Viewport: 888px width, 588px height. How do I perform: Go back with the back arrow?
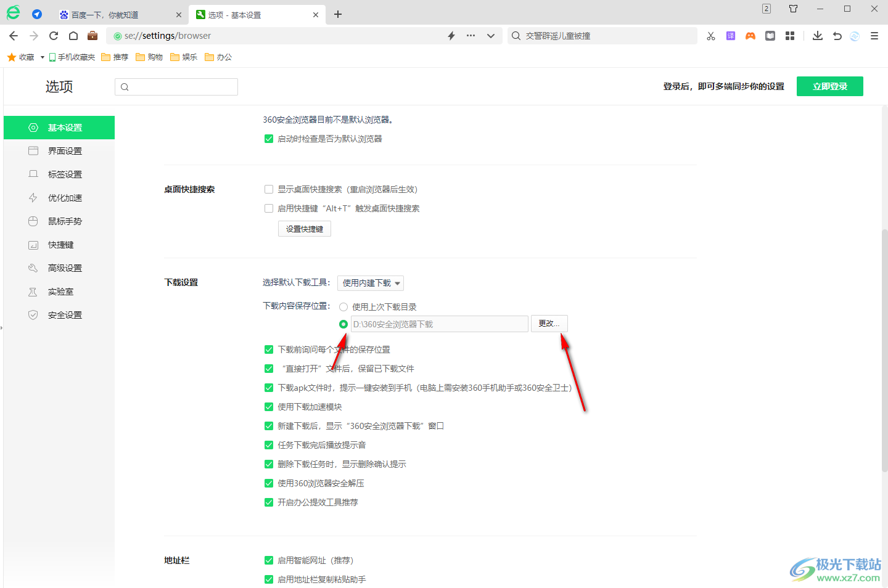tap(14, 36)
